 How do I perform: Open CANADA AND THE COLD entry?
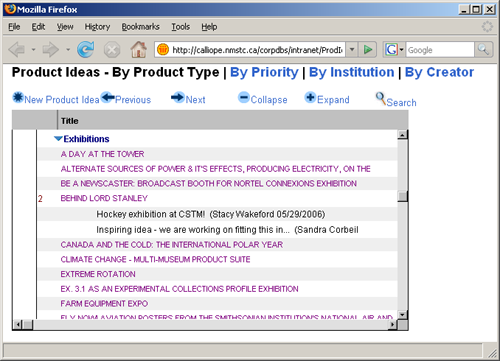coord(172,245)
